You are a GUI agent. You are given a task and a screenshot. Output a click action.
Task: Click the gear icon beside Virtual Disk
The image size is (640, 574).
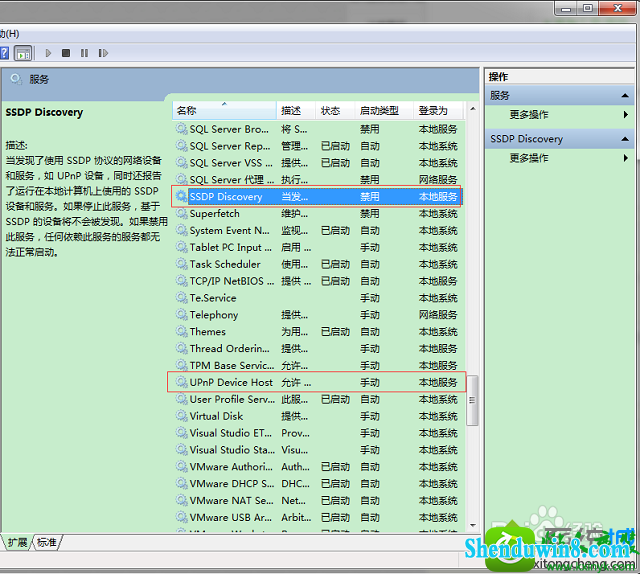click(x=182, y=416)
